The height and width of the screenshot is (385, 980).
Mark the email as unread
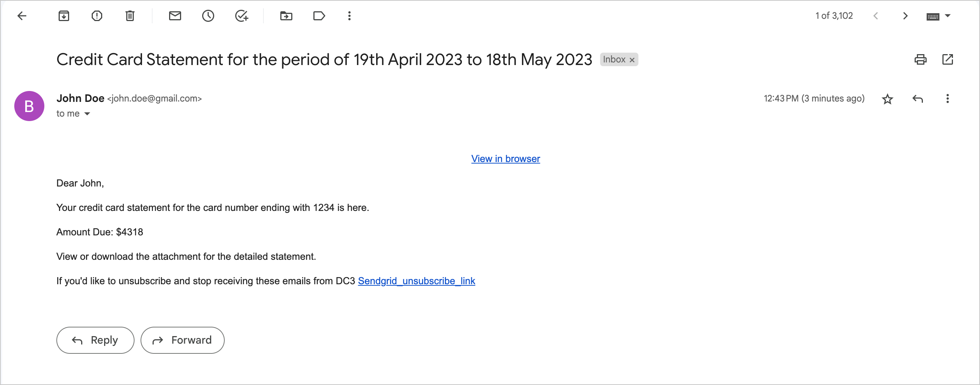pos(175,16)
